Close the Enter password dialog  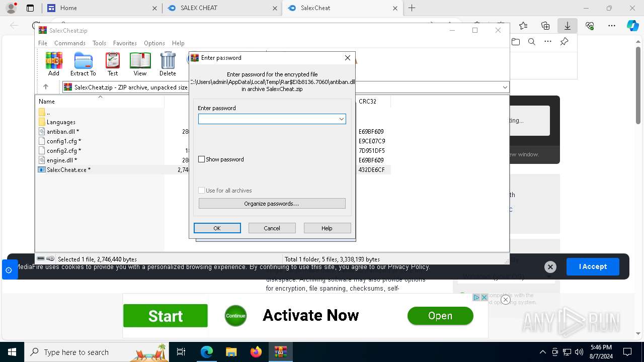[347, 58]
